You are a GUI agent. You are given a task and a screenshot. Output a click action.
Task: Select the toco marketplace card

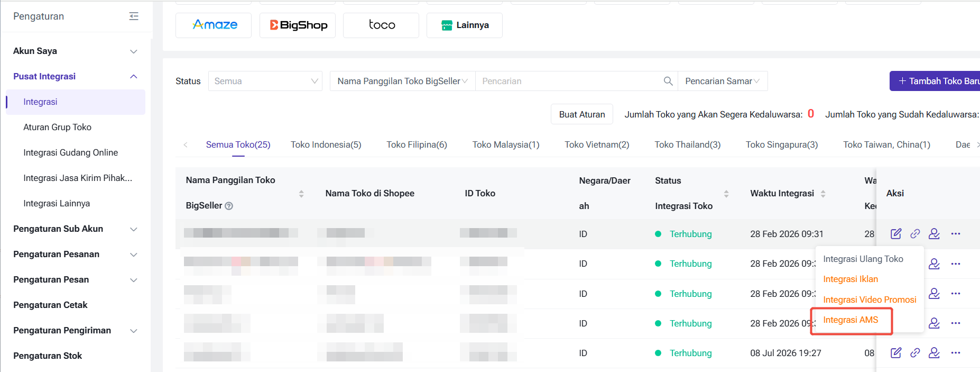click(x=381, y=25)
